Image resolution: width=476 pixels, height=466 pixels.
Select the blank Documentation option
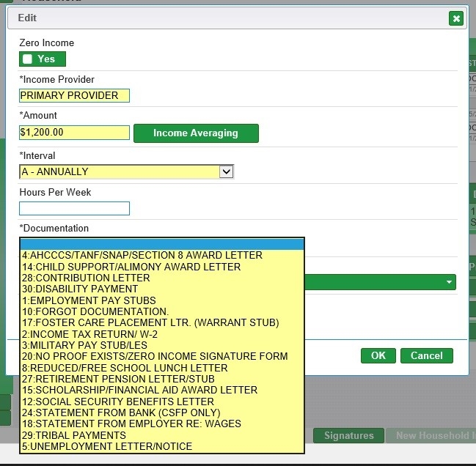(161, 244)
